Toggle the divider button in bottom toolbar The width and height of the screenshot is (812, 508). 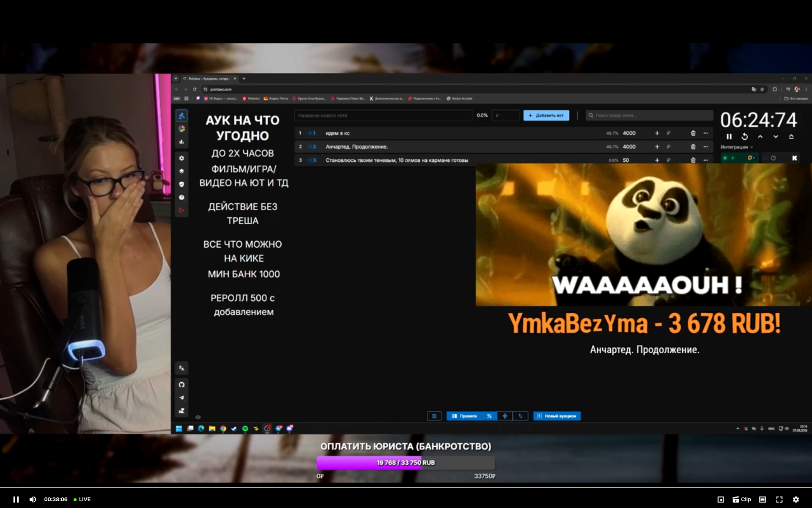505,416
